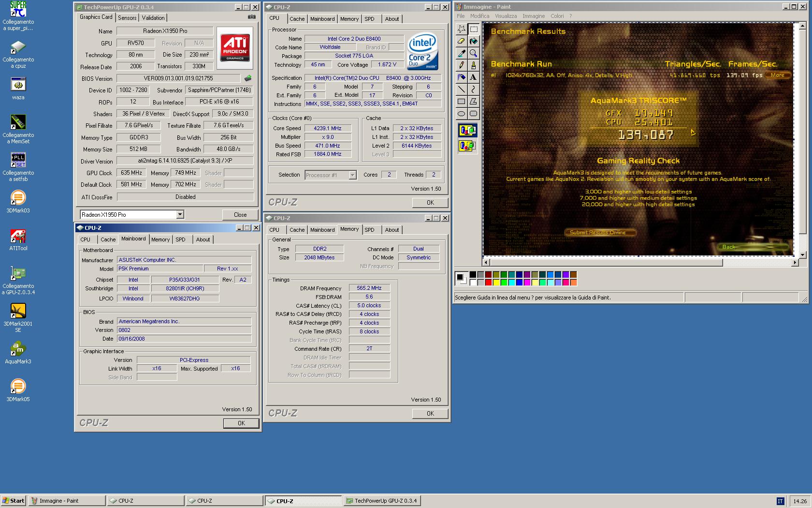Open the 3DMark2001 SE desktop icon

18,318
